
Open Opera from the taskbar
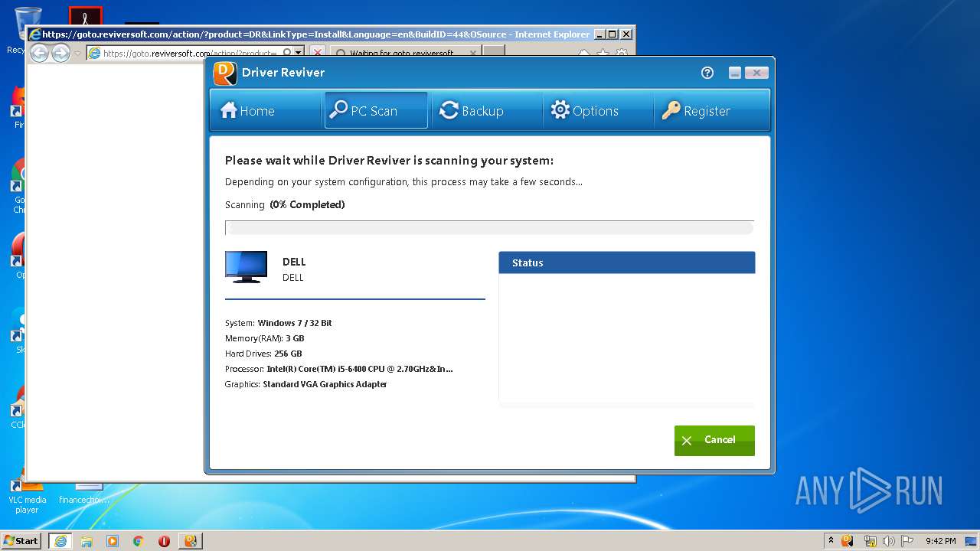point(164,540)
